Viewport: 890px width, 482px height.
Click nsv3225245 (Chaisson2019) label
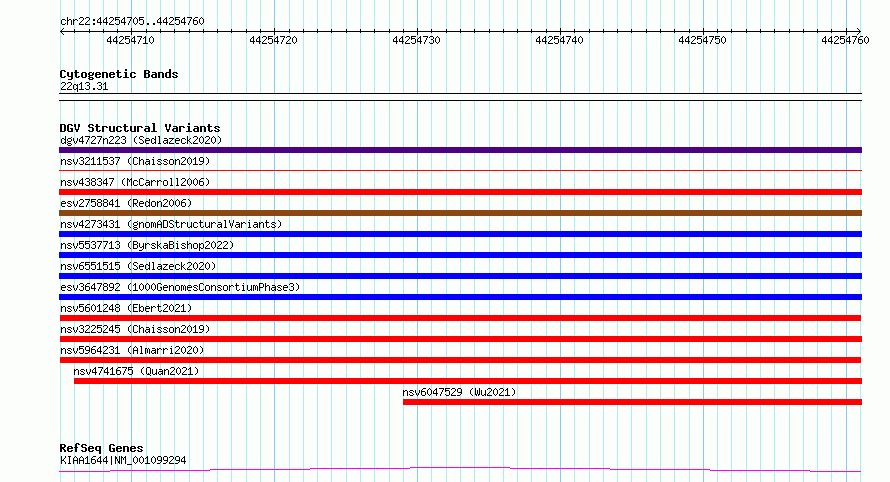pos(135,329)
